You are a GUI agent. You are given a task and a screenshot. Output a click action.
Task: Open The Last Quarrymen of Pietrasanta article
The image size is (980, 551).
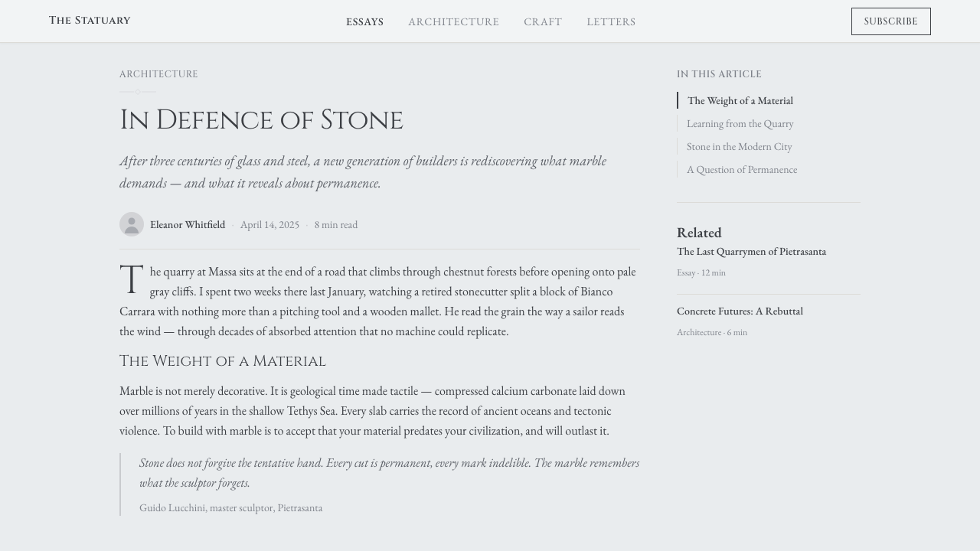tap(751, 252)
